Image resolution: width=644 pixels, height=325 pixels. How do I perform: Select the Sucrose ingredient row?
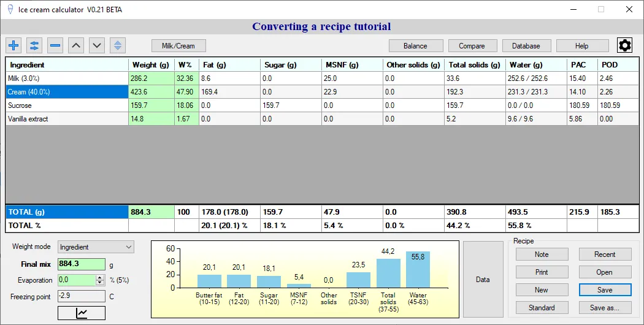coord(67,105)
